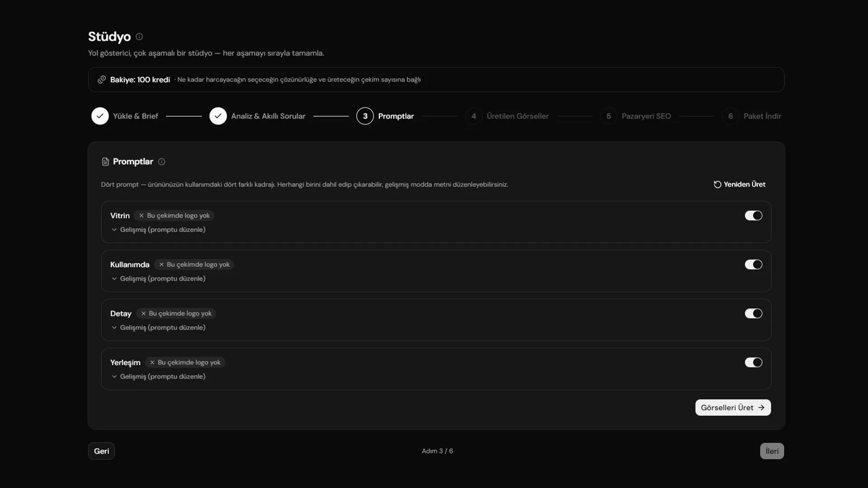Expand Gelişmiş prompt editor under Yerleşim
868x488 pixels.
click(158, 376)
